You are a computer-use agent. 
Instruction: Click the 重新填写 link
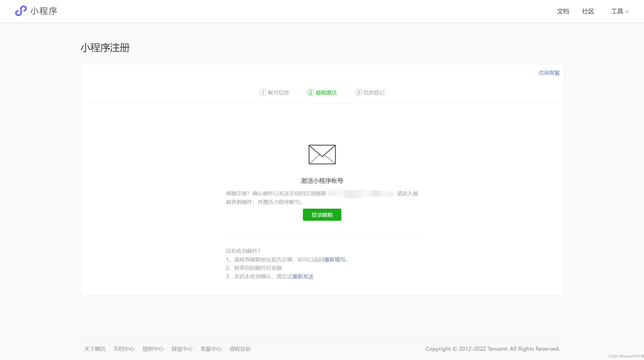point(334,259)
